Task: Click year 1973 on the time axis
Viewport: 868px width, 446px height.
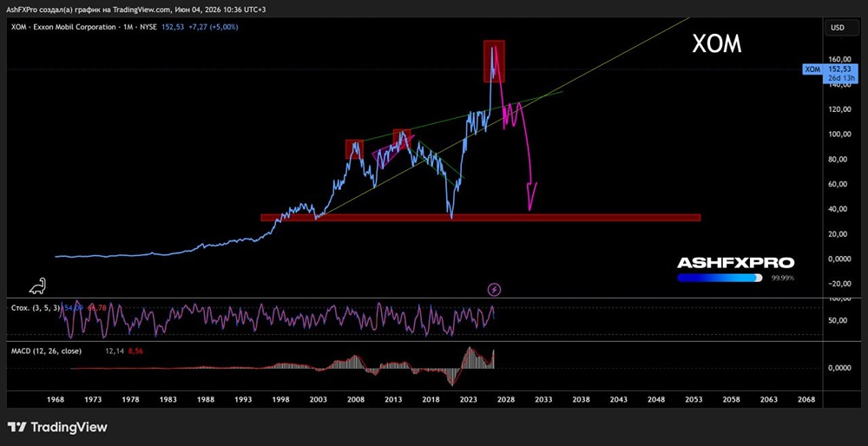Action: pyautogui.click(x=93, y=399)
